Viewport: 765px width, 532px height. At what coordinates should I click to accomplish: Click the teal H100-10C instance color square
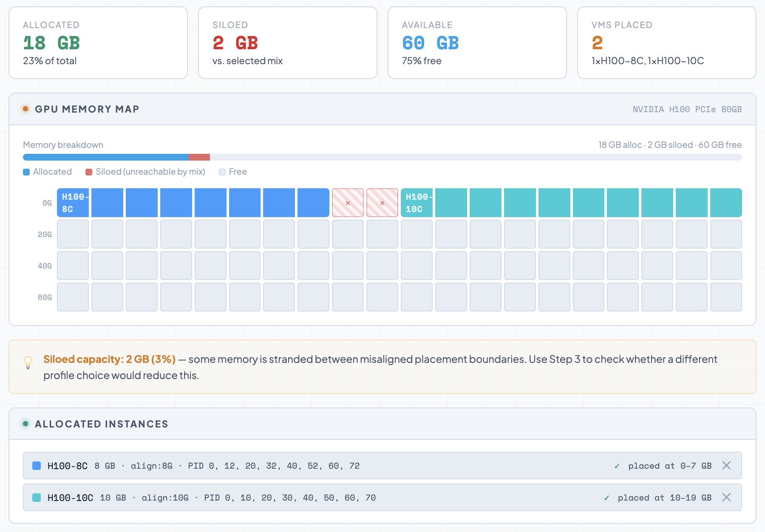(37, 498)
